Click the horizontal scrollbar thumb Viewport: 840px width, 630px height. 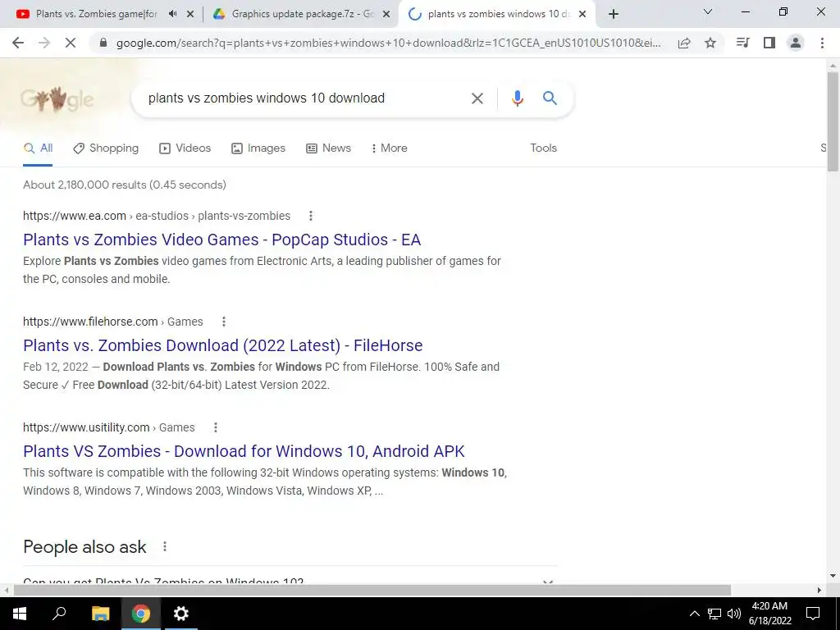coord(372,590)
